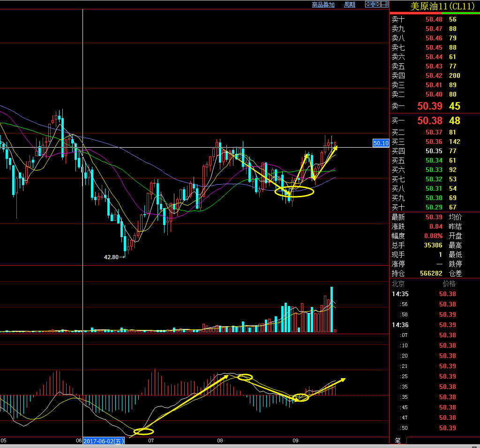Select the 笔 tab below the tick list
The image size is (480, 448).
[x=397, y=441]
